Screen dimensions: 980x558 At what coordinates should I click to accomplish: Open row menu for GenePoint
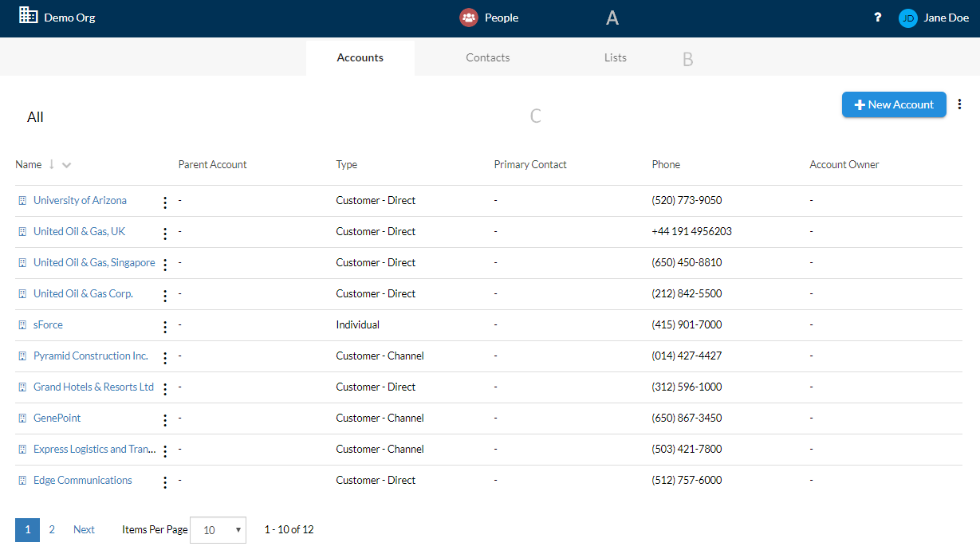pos(165,420)
